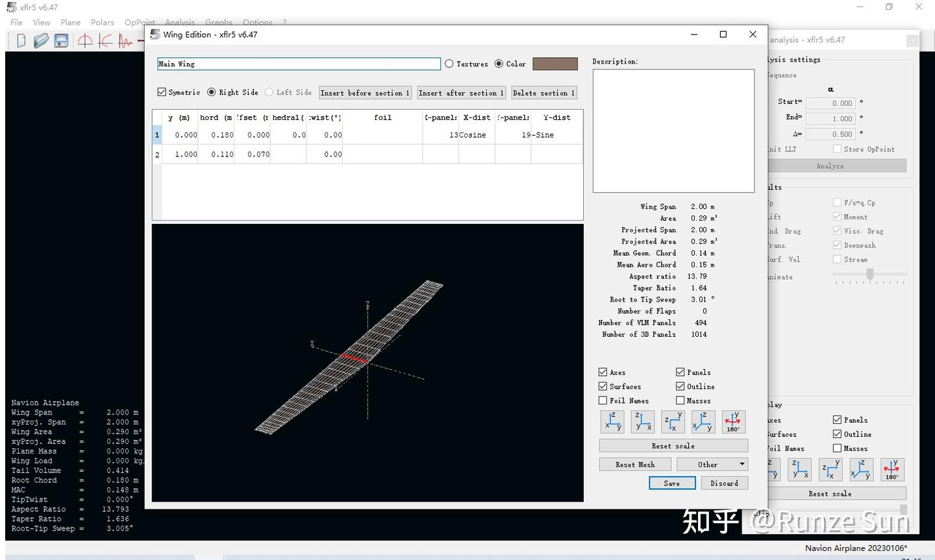The image size is (935, 560).
Task: Open a file using the folder toolbar icon
Action: 41,40
